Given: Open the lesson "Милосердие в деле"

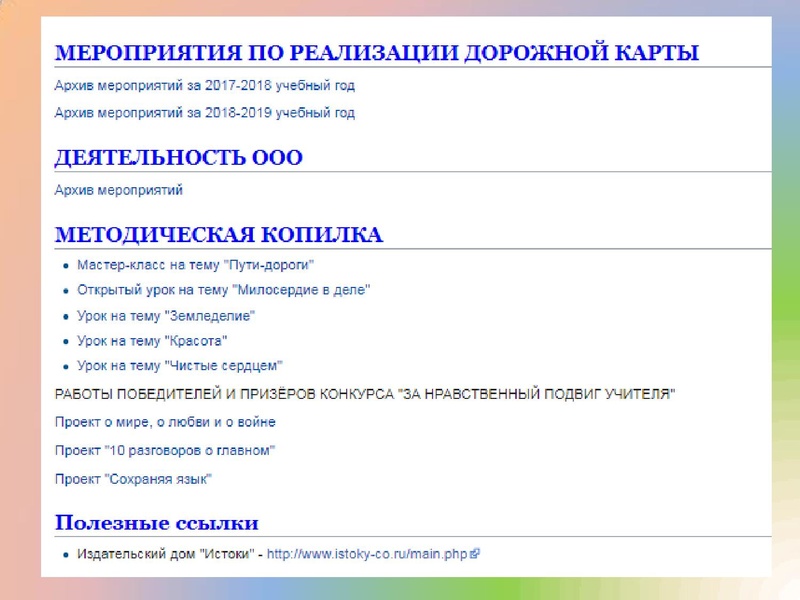Looking at the screenshot, I should [x=223, y=290].
